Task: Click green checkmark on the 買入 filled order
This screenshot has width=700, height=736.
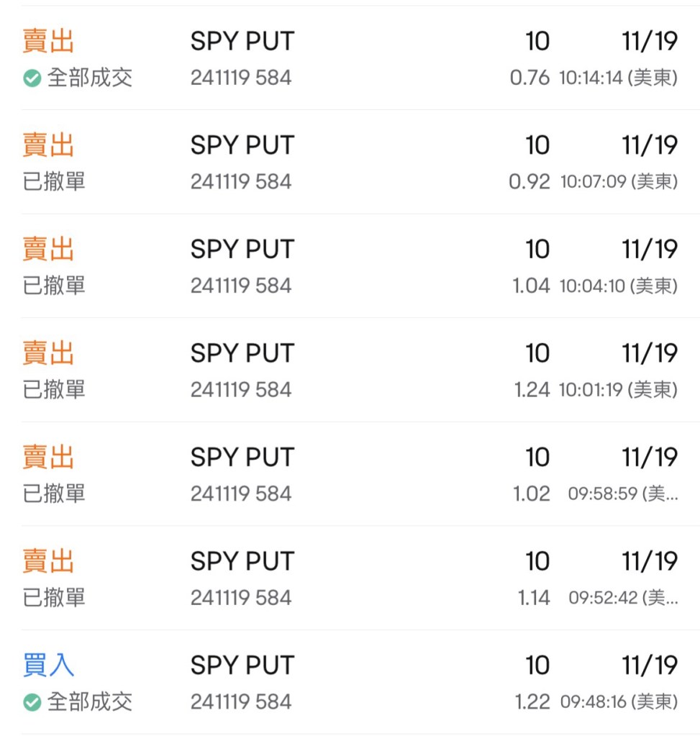Action: [32, 702]
